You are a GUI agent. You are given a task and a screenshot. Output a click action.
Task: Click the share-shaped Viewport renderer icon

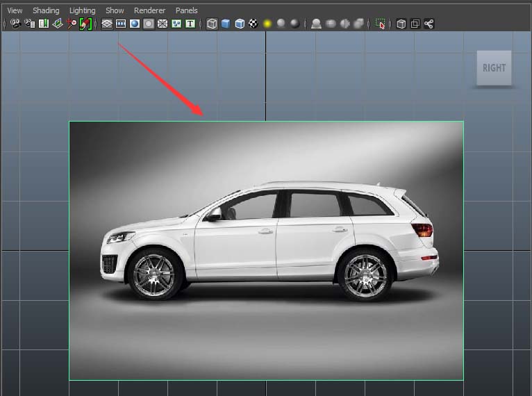click(429, 24)
